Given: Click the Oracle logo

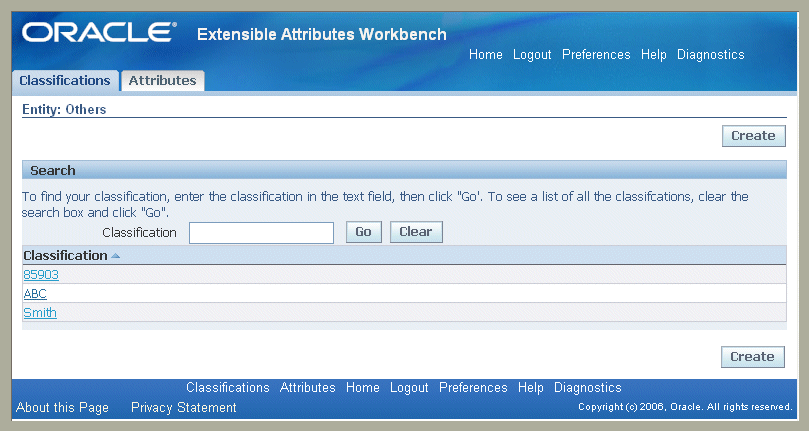Looking at the screenshot, I should click(x=100, y=33).
